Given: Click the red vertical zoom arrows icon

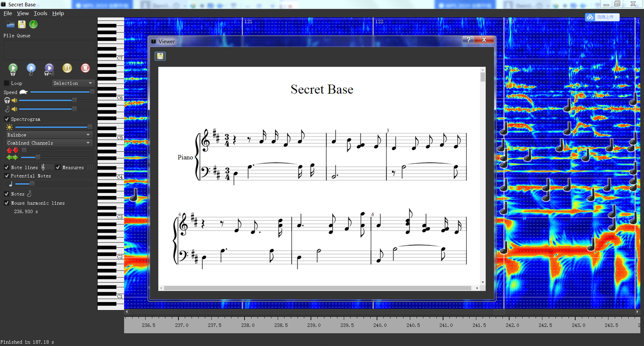Looking at the screenshot, I should pos(12,151).
